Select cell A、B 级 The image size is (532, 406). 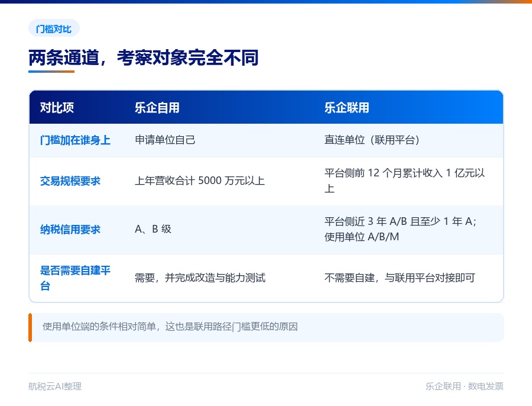(153, 229)
